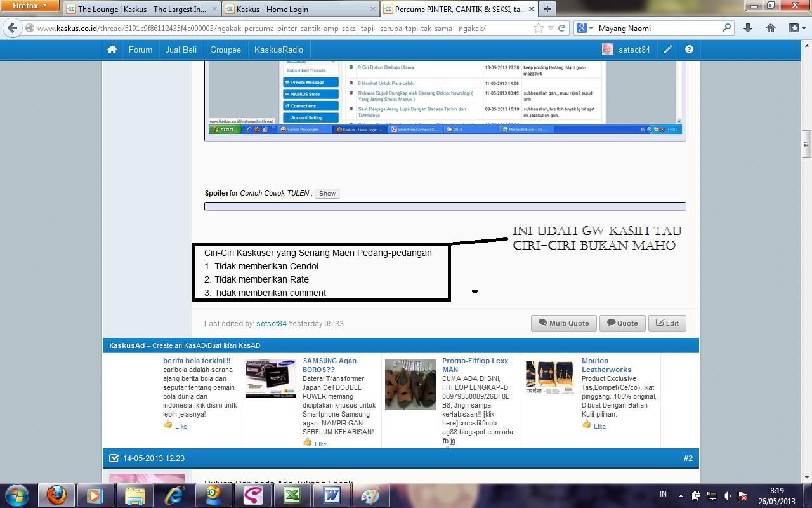Open Promo-Fitflop Lexx MAN ad link

click(475, 365)
